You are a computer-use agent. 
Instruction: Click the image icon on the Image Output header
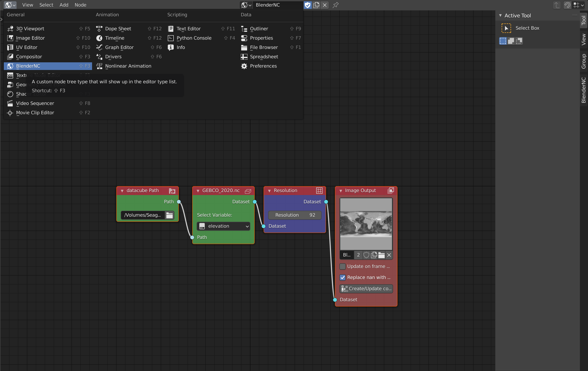391,191
